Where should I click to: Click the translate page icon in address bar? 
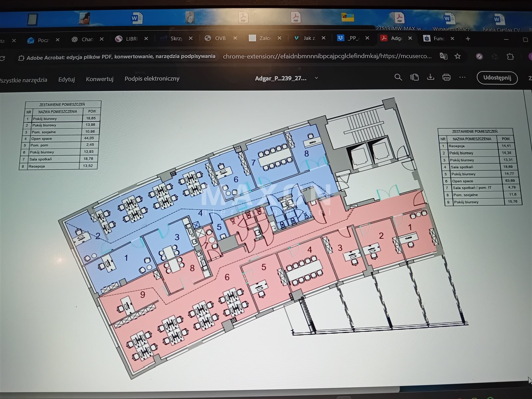(444, 56)
